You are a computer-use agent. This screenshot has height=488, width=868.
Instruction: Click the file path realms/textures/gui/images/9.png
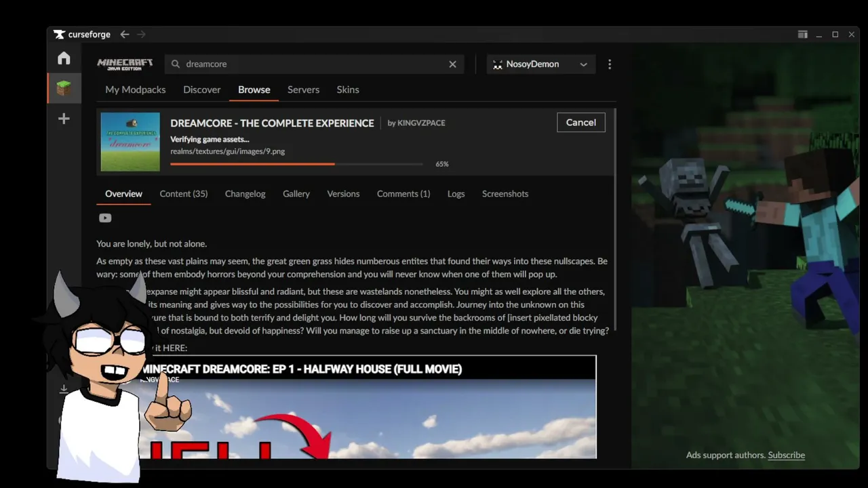227,151
